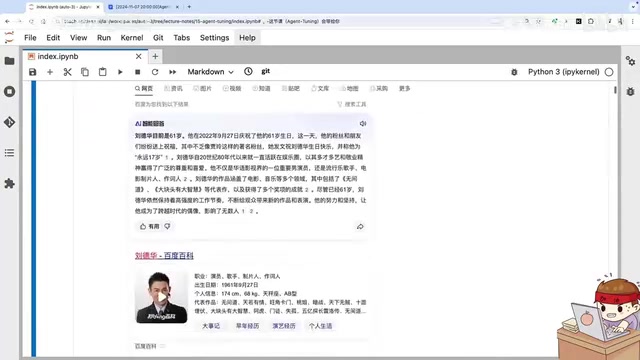The height and width of the screenshot is (360, 640).
Task: Open the Git diamond panel in left sidebar
Action: click(x=9, y=122)
